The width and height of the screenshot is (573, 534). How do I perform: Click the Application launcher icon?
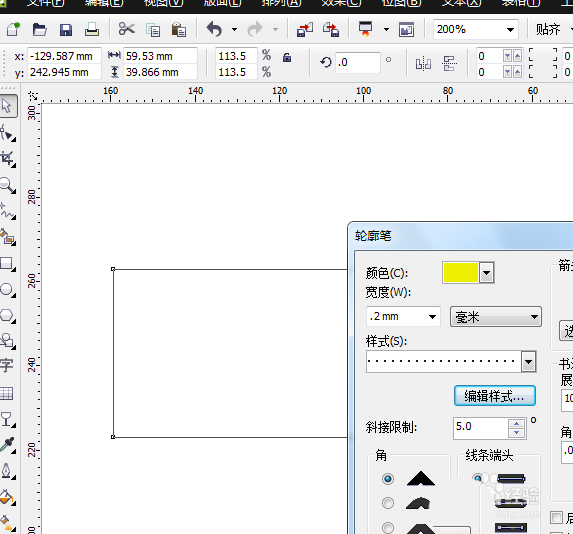pos(365,29)
